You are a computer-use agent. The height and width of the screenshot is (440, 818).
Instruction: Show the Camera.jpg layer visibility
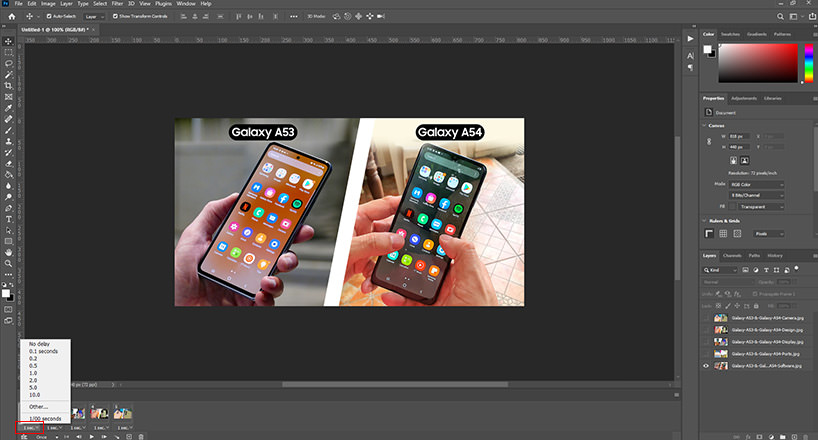706,318
